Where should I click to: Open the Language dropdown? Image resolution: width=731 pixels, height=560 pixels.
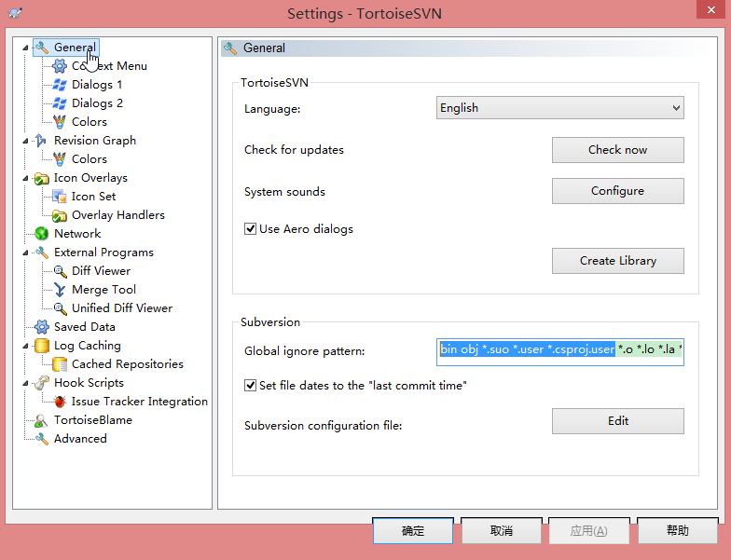[559, 108]
